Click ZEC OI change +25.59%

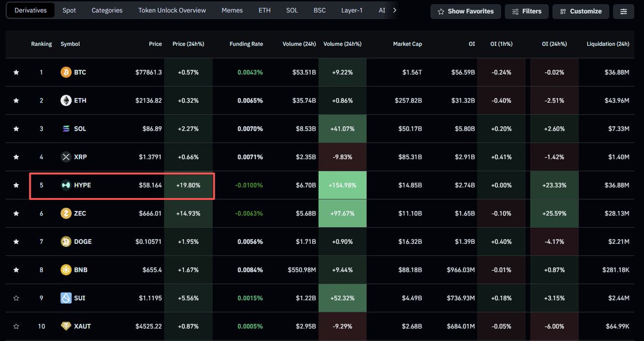pos(555,213)
